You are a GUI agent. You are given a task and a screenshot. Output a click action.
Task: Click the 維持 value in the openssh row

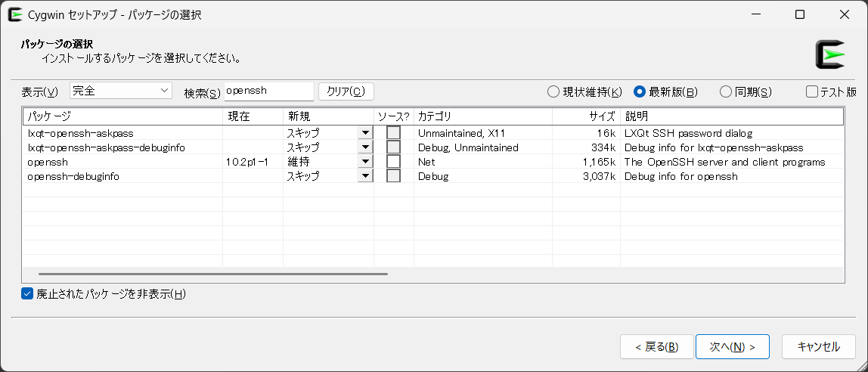[x=299, y=163]
